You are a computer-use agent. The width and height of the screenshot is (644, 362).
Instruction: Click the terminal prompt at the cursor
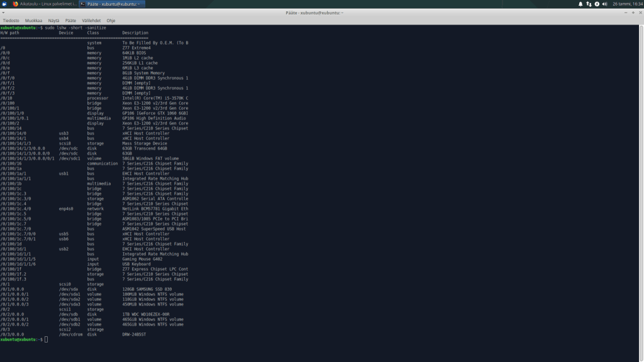46,339
